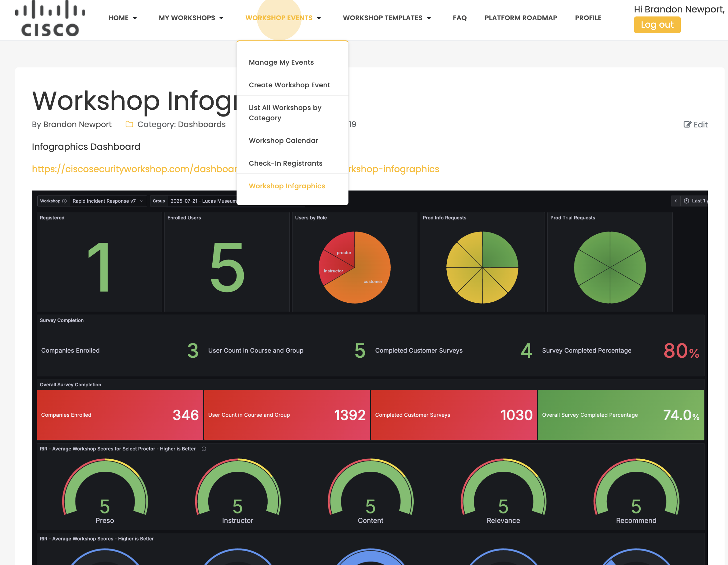Image resolution: width=728 pixels, height=565 pixels.
Task: Click the Log out button
Action: (657, 25)
